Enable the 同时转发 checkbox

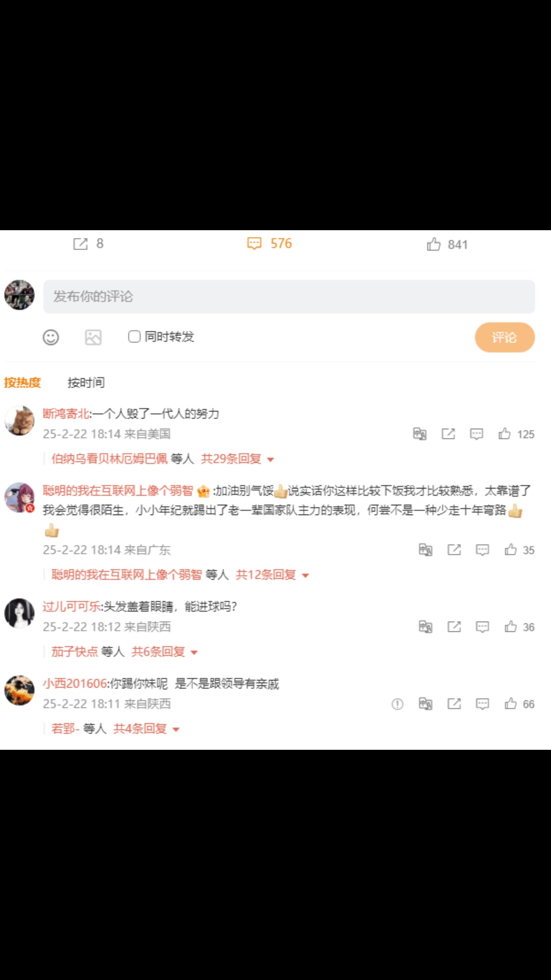tap(134, 336)
